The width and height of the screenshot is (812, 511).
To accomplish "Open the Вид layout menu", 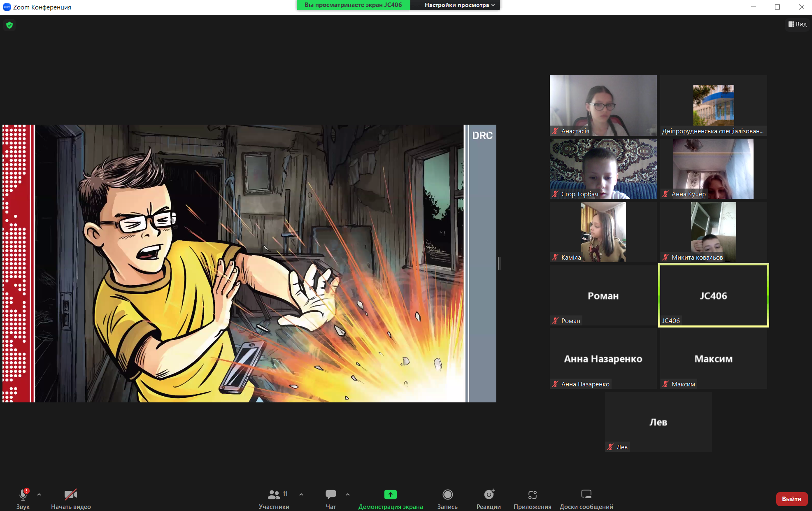I will click(797, 24).
